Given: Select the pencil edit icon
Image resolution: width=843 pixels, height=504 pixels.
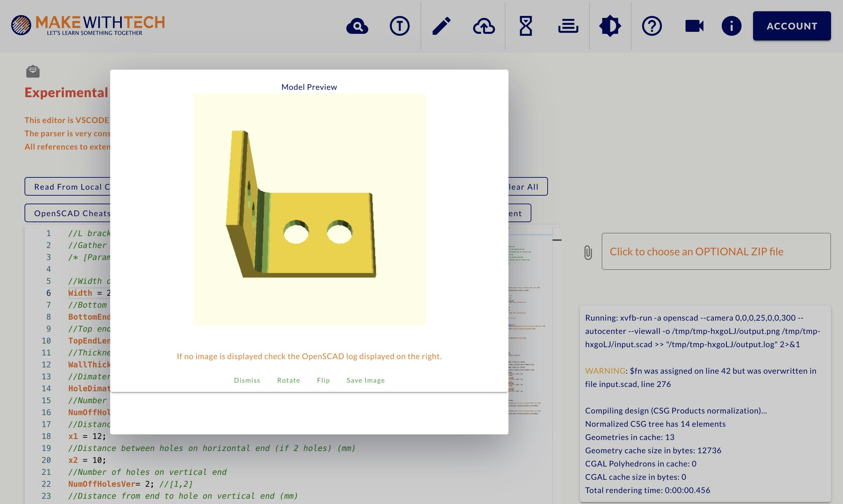Looking at the screenshot, I should [441, 26].
